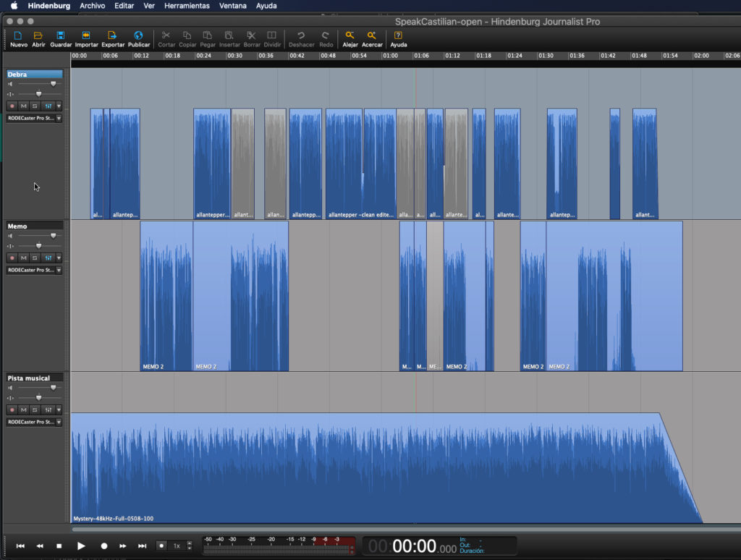This screenshot has height=560, width=741.
Task: Click the rewind transport button
Action: [x=40, y=546]
